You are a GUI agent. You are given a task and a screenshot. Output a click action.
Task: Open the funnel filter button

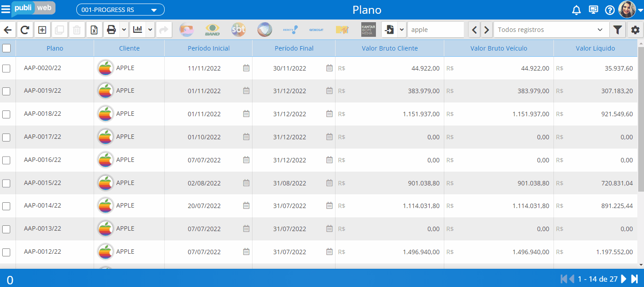pyautogui.click(x=617, y=30)
